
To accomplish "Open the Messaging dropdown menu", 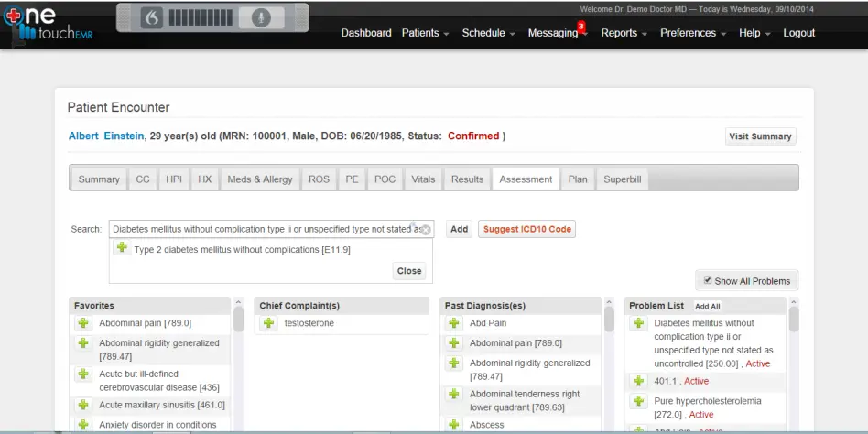I will (558, 33).
